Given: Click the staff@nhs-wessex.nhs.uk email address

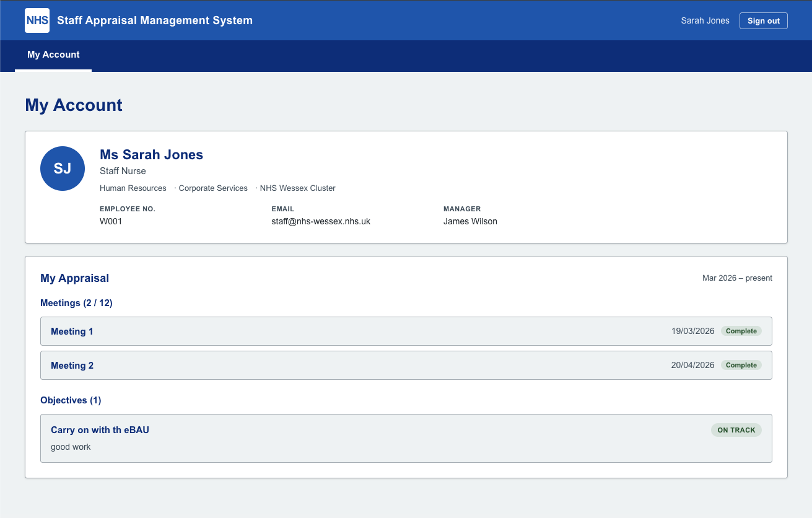Looking at the screenshot, I should coord(321,221).
